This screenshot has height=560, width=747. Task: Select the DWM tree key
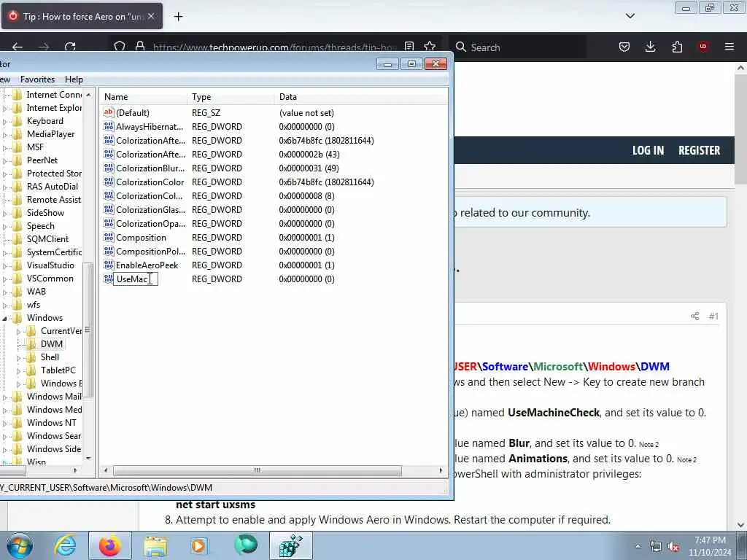point(52,344)
